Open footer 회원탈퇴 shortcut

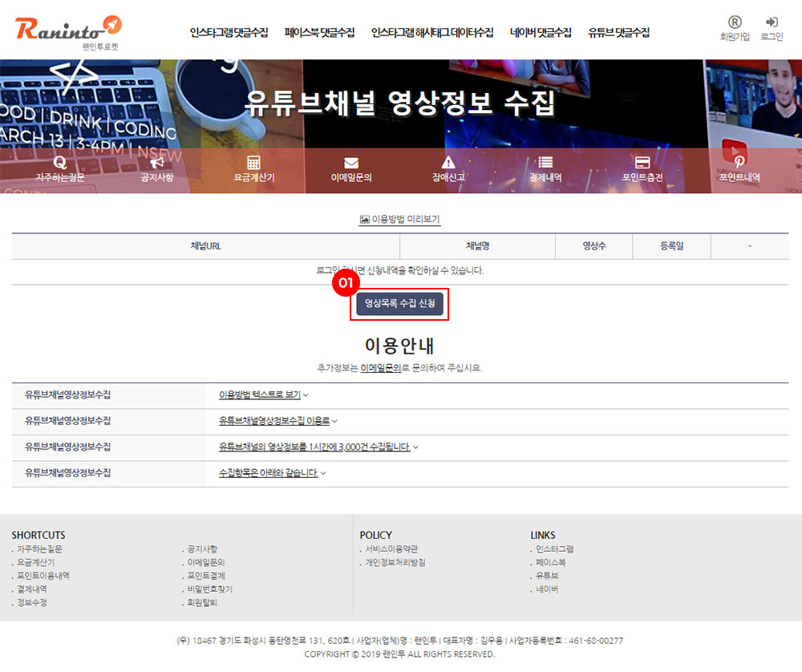[202, 603]
